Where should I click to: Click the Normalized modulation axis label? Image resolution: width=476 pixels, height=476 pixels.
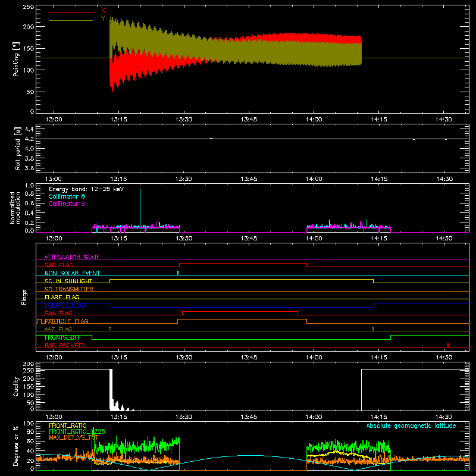(15, 208)
